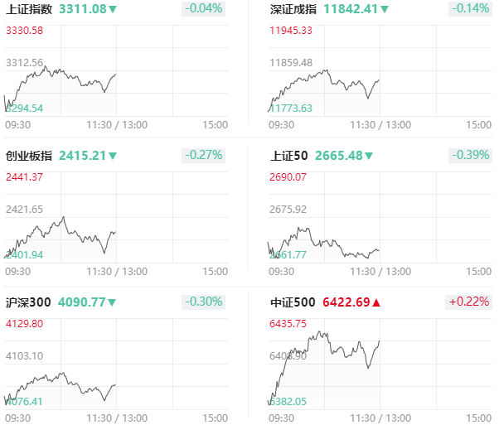Click the -0.30% badge for 沪深300
Screen dimensions: 504x425
tap(203, 302)
